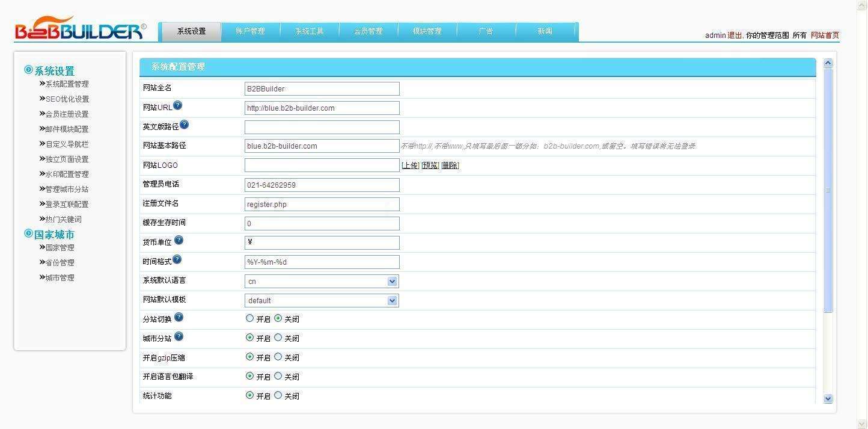Viewport: 868px width, 429px height.
Task: Open 省份管理 in the sidebar
Action: click(x=60, y=263)
